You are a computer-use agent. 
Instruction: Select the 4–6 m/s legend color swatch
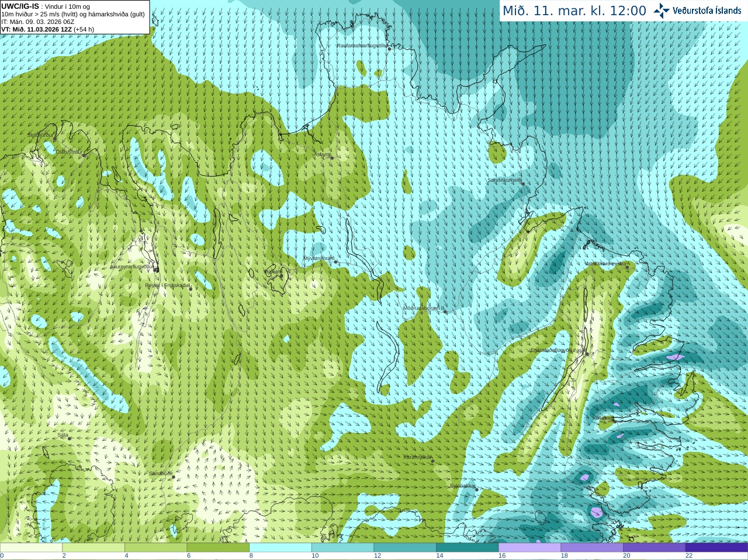[156, 548]
